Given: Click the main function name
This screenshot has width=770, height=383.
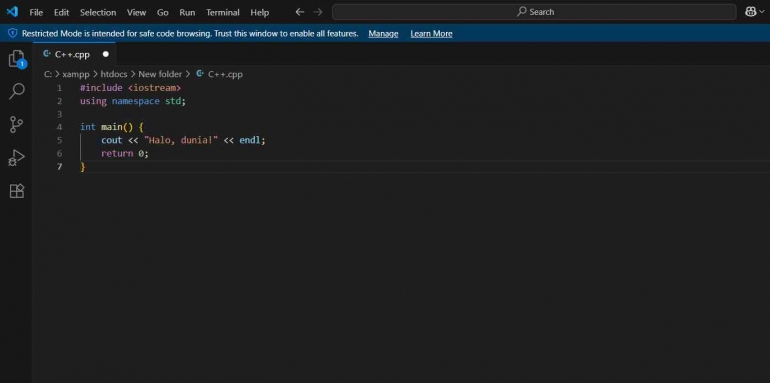Looking at the screenshot, I should tap(111, 127).
